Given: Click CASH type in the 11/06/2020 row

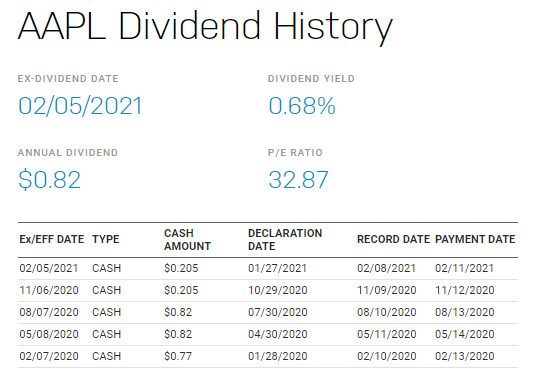Looking at the screenshot, I should point(106,290).
